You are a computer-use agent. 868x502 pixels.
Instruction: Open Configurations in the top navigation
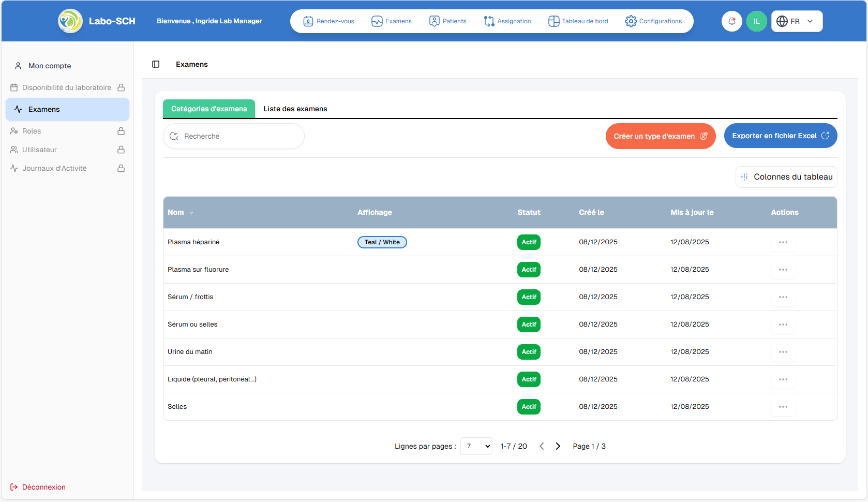pos(653,21)
